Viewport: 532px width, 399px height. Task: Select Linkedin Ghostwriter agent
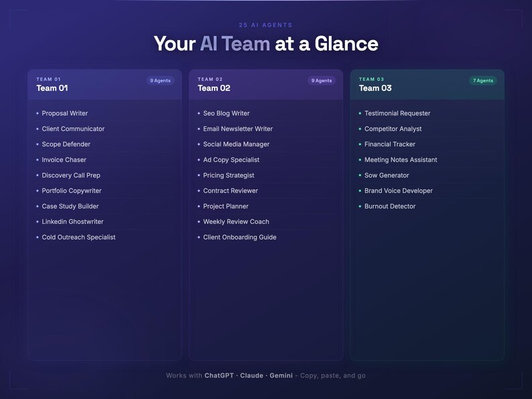pos(72,222)
